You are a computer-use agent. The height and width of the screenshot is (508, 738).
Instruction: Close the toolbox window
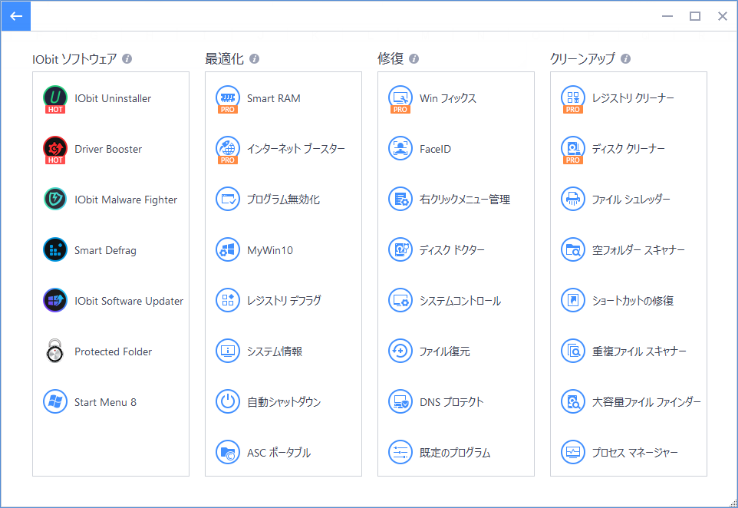(722, 16)
